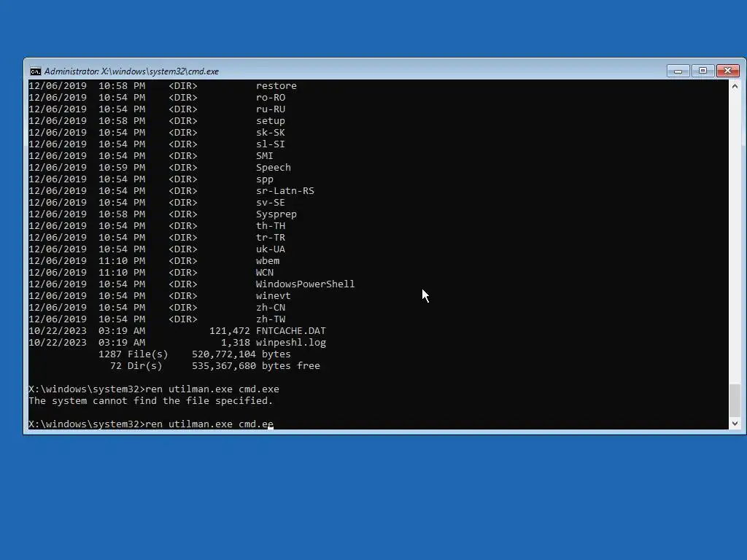Click the 'FNTCACHE.DAT' file name
Image resolution: width=747 pixels, height=560 pixels.
coord(291,330)
